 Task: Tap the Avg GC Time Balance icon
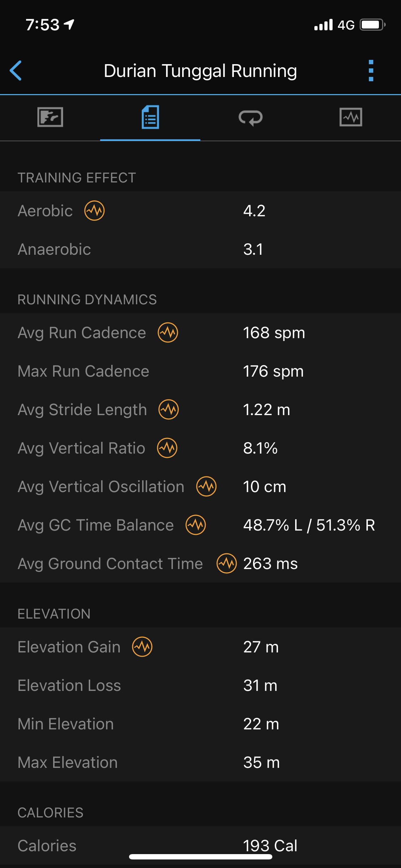(196, 525)
